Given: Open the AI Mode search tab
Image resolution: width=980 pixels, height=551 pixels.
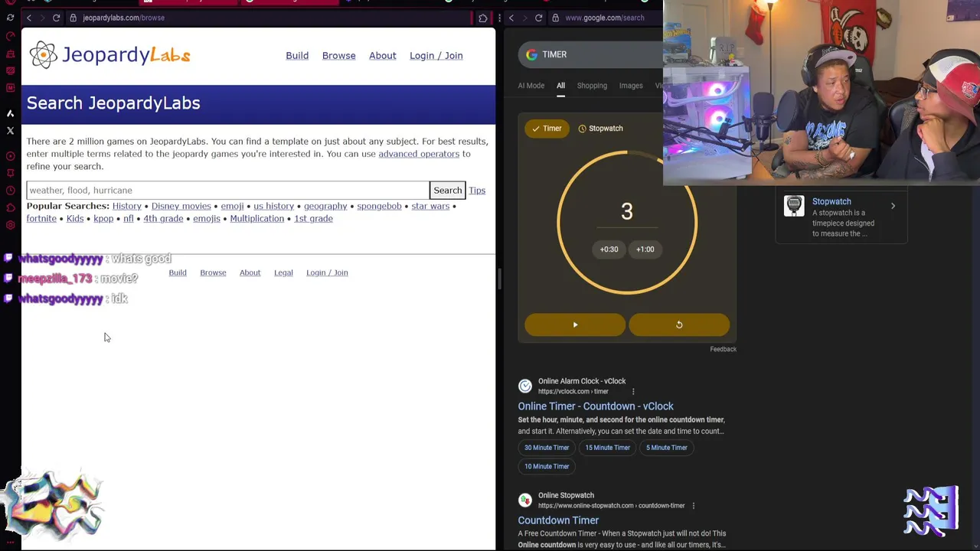Looking at the screenshot, I should pos(531,86).
